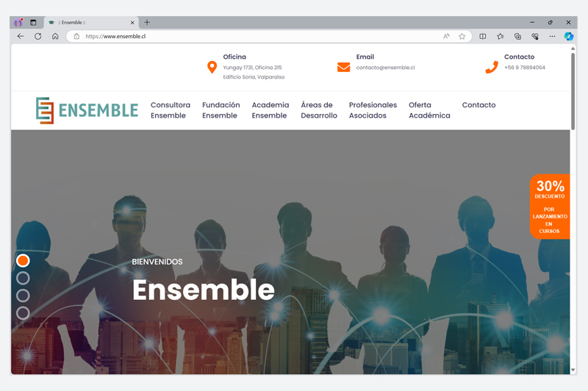Click the orange phone icon beside Contacto
This screenshot has height=391, width=588.
pos(492,67)
